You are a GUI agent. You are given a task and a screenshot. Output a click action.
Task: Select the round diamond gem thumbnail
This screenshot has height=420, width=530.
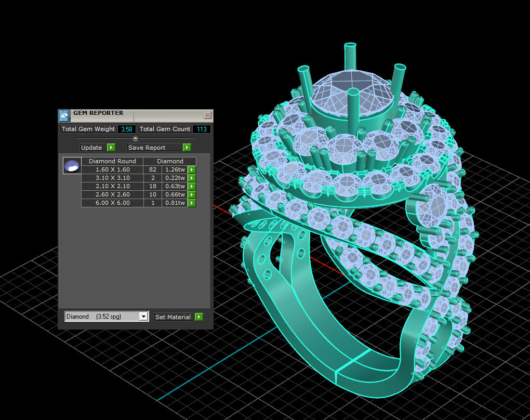coord(72,166)
